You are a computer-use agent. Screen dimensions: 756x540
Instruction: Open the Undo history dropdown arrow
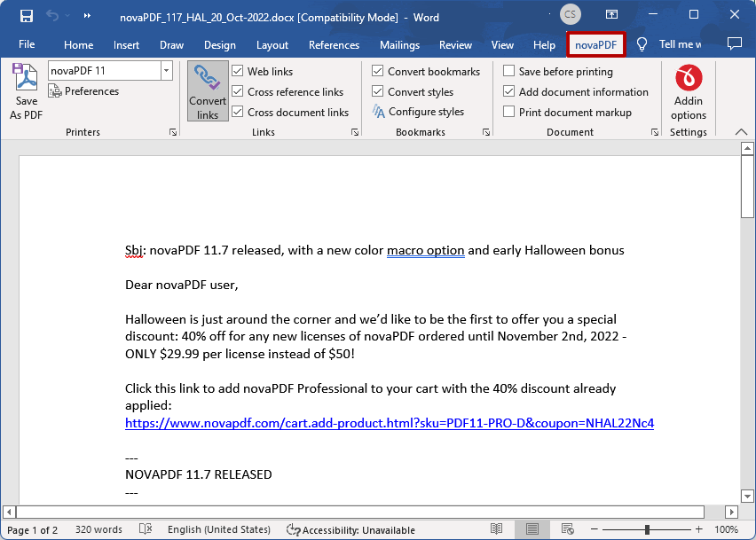coord(67,16)
